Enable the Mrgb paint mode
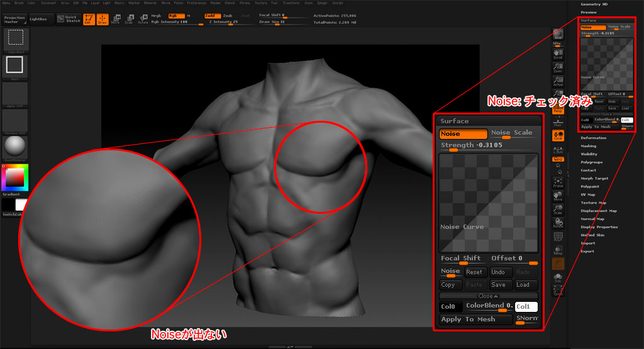The image size is (644, 349). (x=156, y=16)
